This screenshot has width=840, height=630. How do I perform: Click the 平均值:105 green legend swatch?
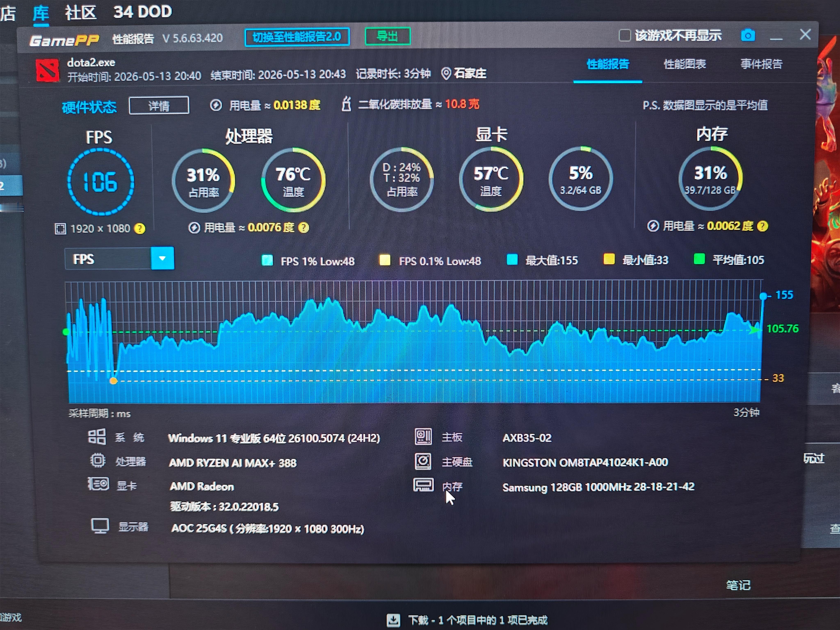[699, 259]
